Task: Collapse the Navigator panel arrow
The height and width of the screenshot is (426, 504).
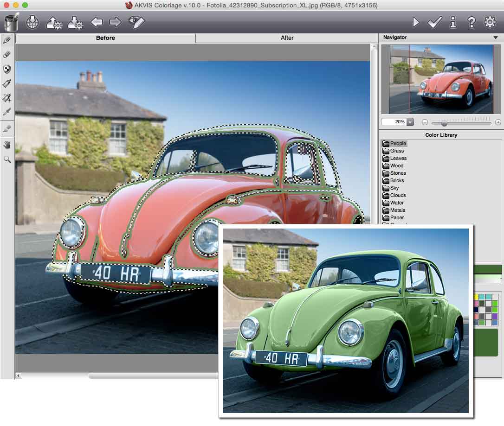Action: pos(495,38)
